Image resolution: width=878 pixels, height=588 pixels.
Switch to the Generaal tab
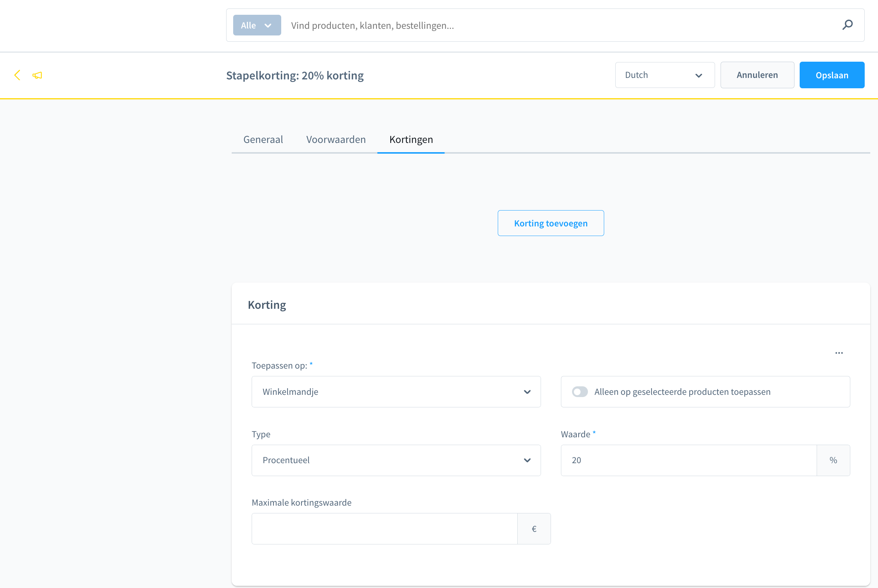[263, 140]
